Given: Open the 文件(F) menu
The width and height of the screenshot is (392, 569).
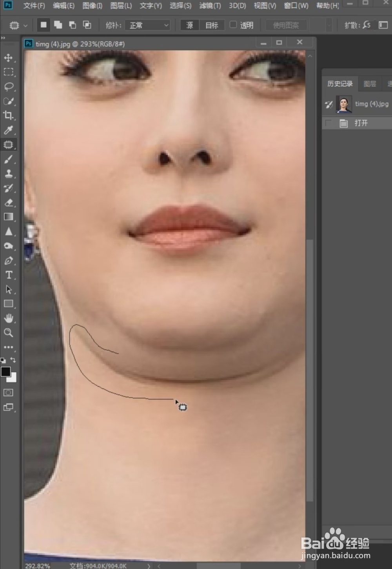Looking at the screenshot, I should click(34, 5).
